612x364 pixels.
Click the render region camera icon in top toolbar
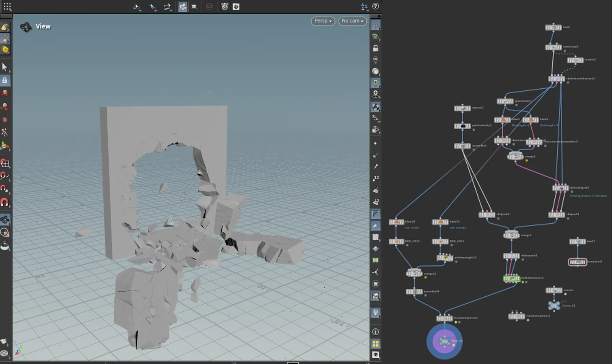194,6
